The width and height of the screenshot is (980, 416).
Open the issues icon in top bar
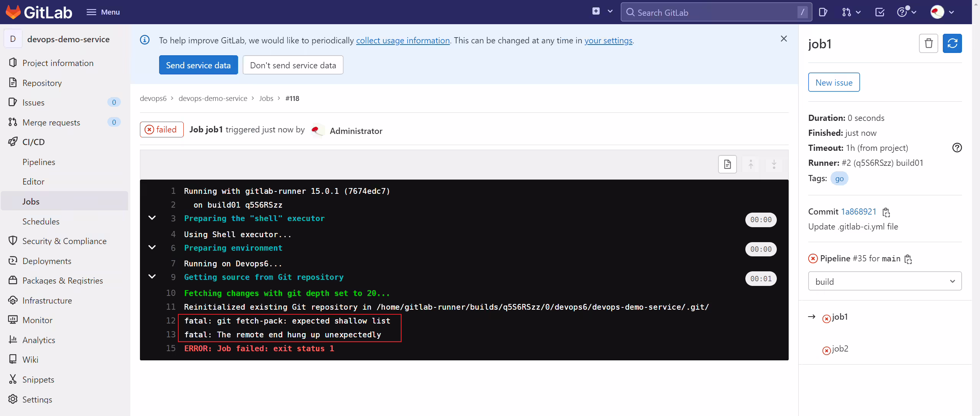click(823, 13)
